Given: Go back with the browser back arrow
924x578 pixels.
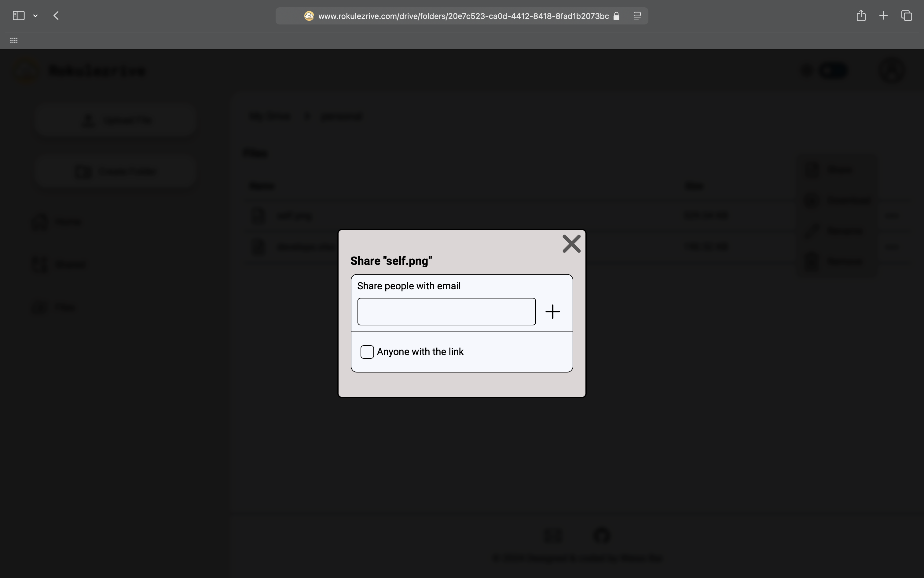Looking at the screenshot, I should pos(56,16).
